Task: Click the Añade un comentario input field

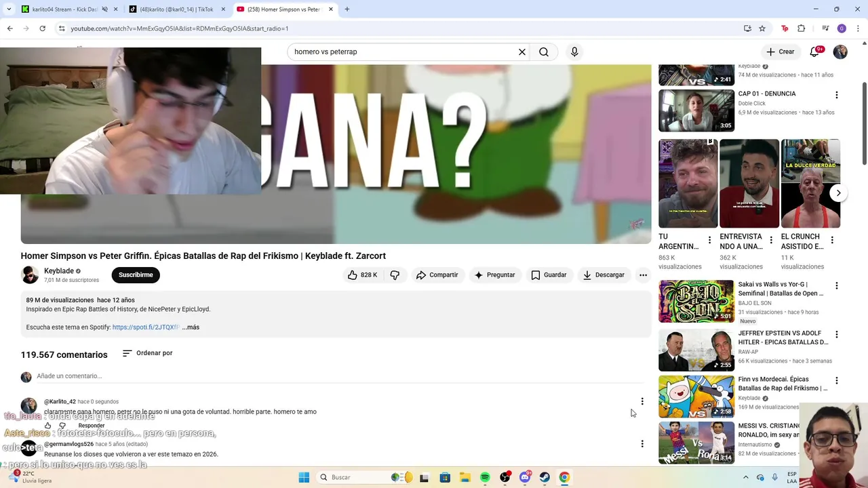Action: point(339,376)
